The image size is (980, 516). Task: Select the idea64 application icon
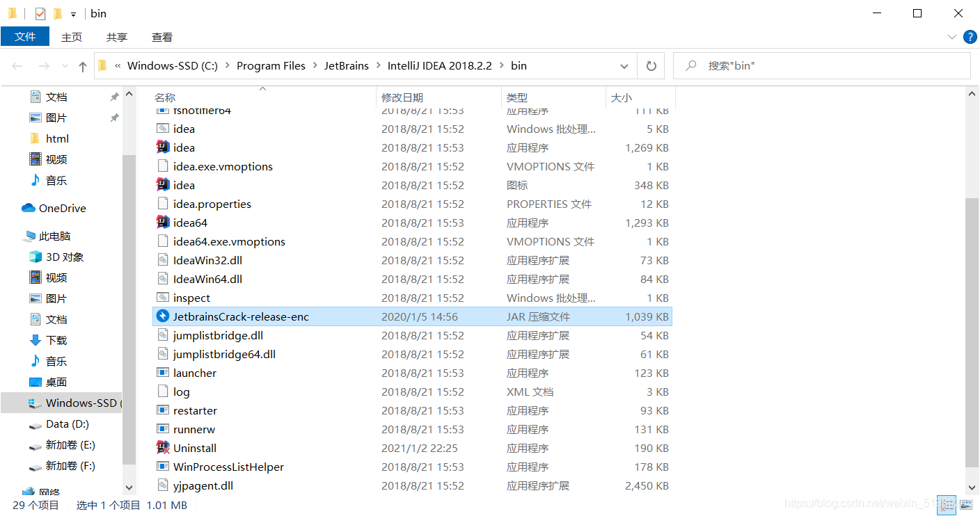click(163, 223)
